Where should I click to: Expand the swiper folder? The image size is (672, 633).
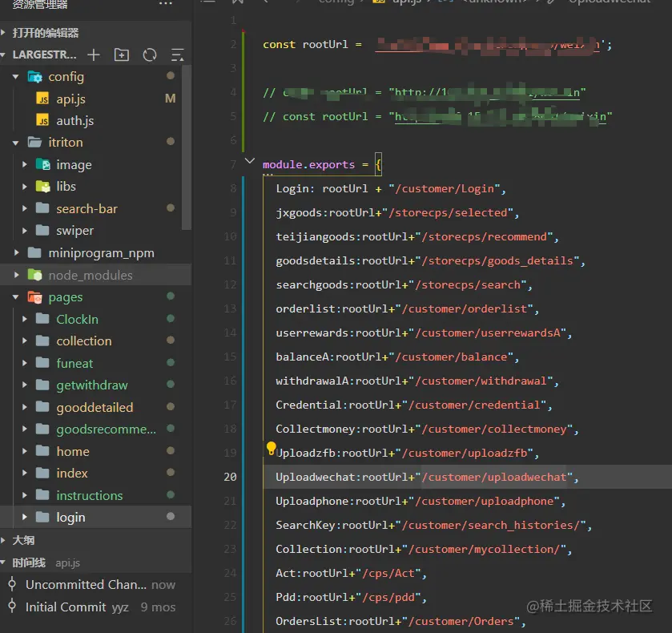click(24, 231)
